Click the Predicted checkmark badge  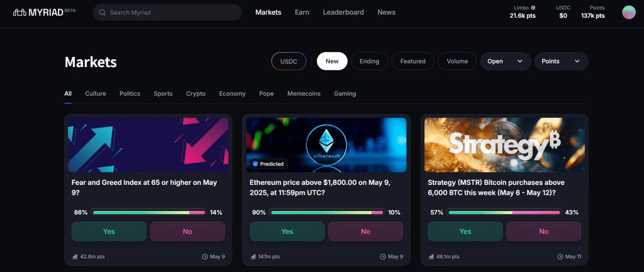[x=255, y=164]
